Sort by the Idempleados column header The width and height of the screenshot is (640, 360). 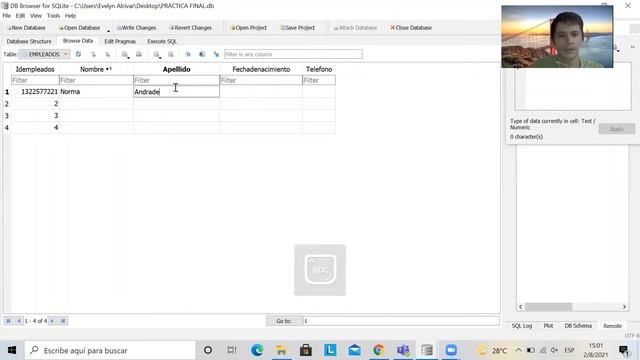coord(35,69)
